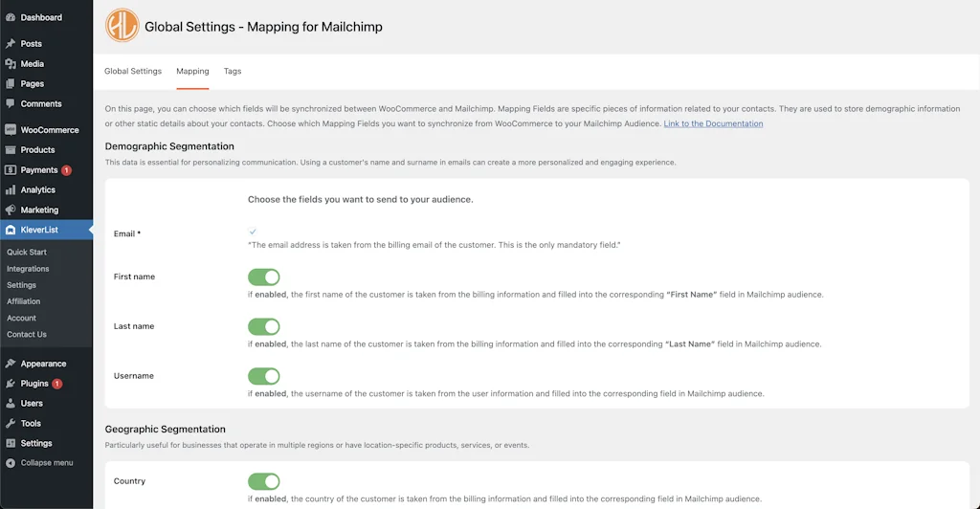Open Account submenu item
This screenshot has height=509, width=980.
[21, 318]
